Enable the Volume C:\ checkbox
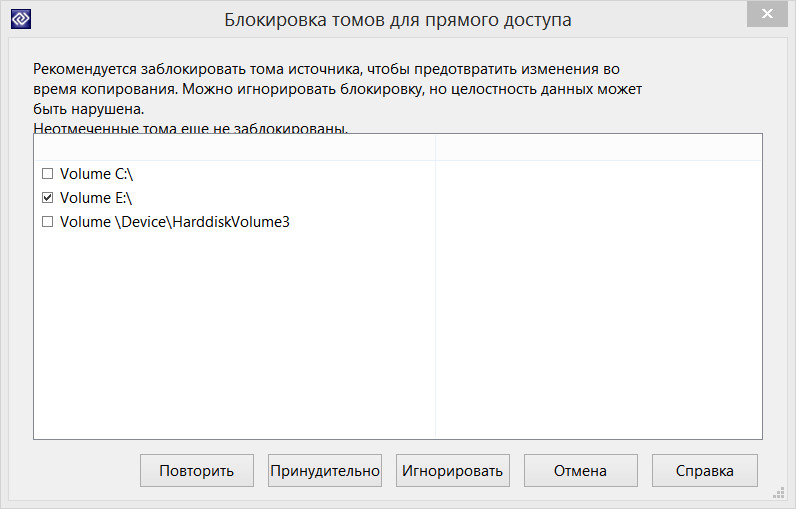 point(47,174)
